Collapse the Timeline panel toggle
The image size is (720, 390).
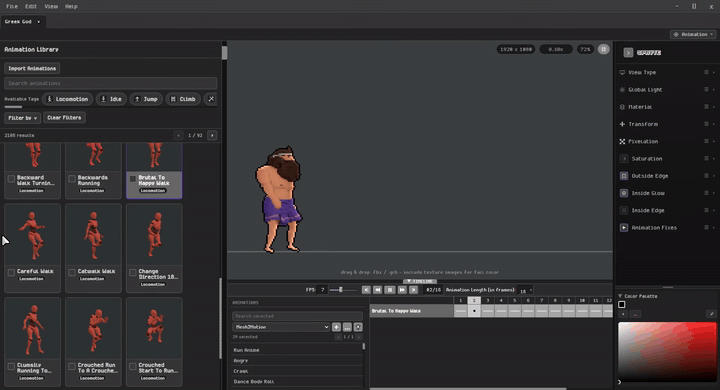coord(420,281)
